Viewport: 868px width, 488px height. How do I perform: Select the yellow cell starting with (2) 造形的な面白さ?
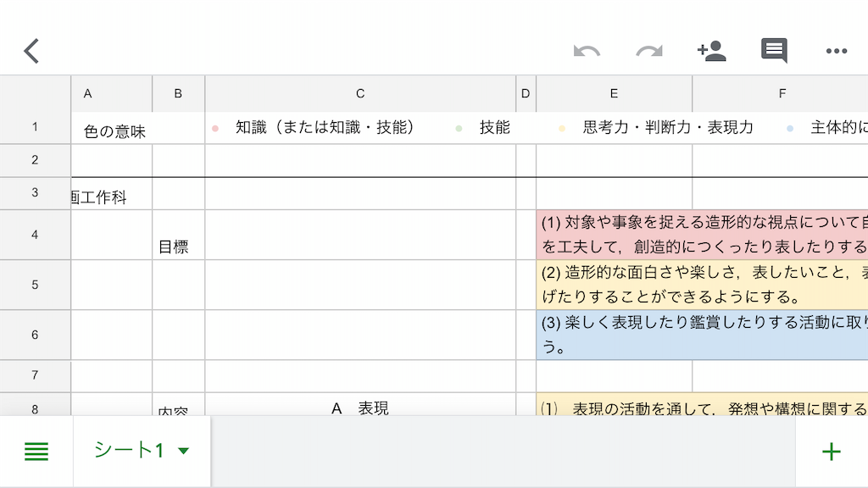pyautogui.click(x=702, y=285)
